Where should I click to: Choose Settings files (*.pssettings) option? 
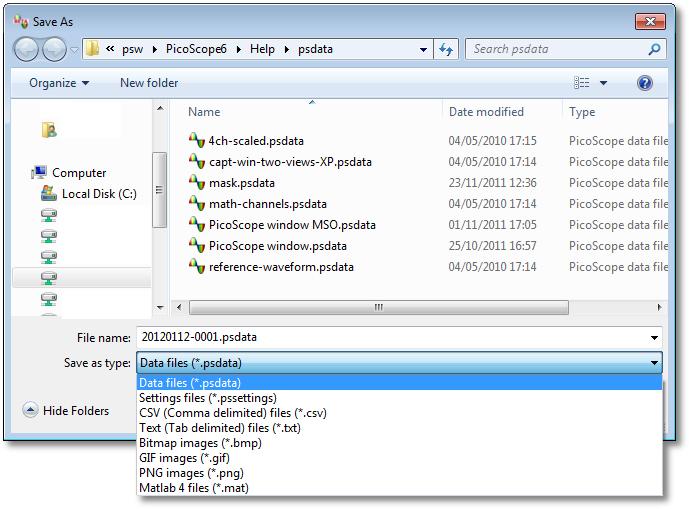pos(399,398)
